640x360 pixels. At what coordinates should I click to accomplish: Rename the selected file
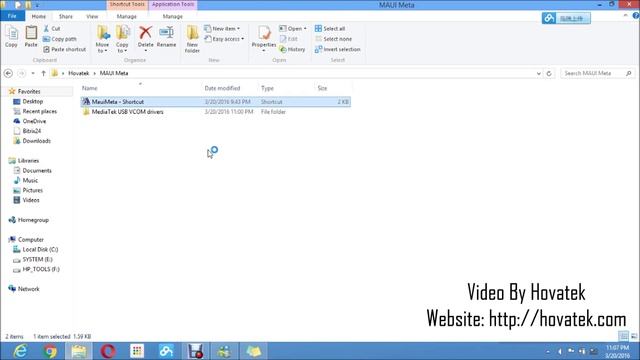pyautogui.click(x=167, y=37)
